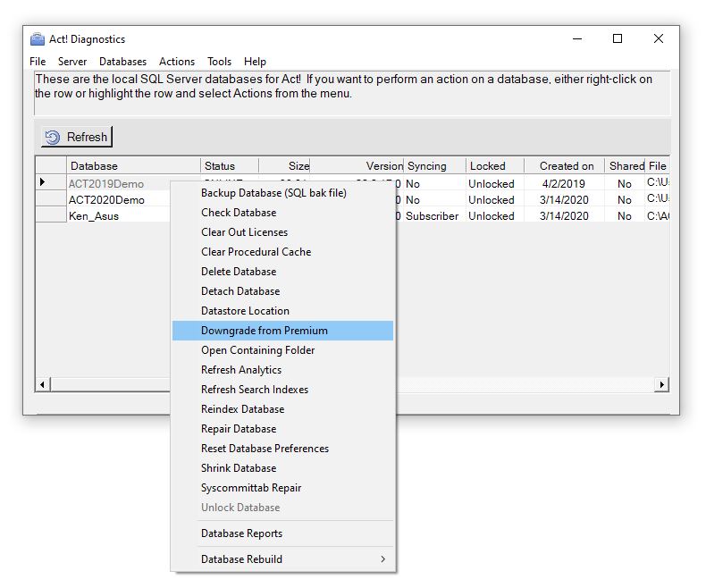Choose Delete Database option
706x588 pixels.
click(282, 272)
